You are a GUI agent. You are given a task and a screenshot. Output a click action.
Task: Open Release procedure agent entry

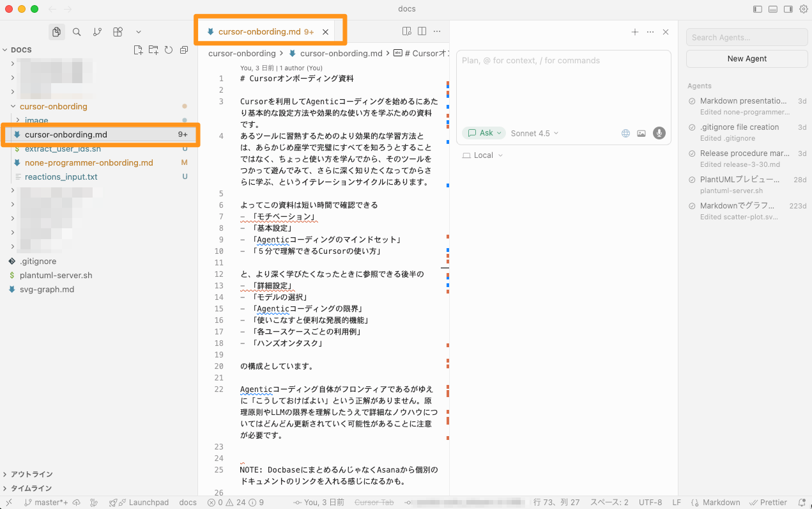pyautogui.click(x=747, y=159)
